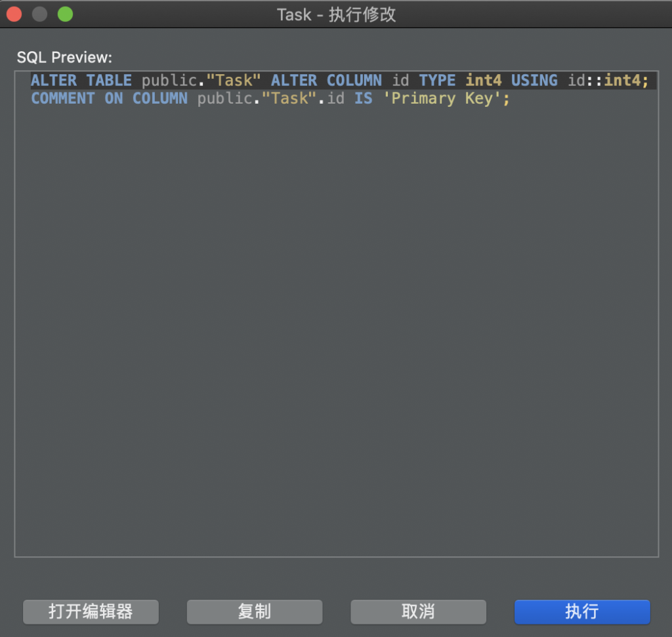Click the USING keyword in SQL preview
Viewport: 672px width, 637px height.
[534, 81]
